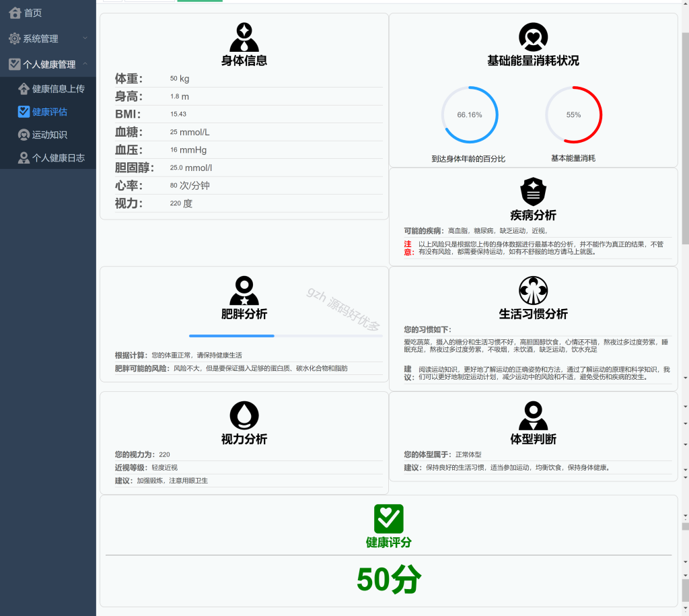The width and height of the screenshot is (689, 616).
Task: Click the 50分 health score value
Action: click(x=389, y=580)
